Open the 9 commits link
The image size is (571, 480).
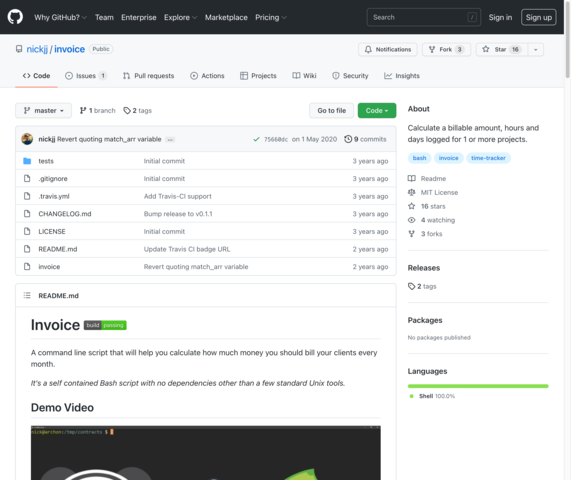tap(365, 139)
